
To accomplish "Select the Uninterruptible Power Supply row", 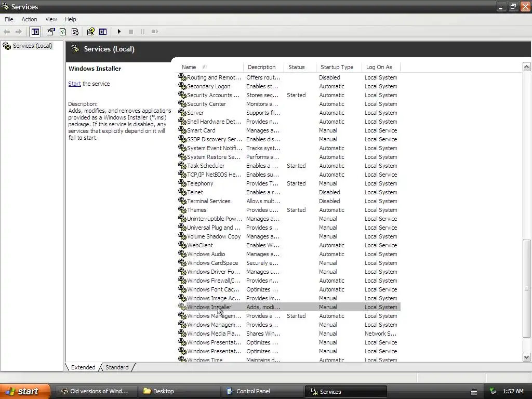I will coord(289,219).
